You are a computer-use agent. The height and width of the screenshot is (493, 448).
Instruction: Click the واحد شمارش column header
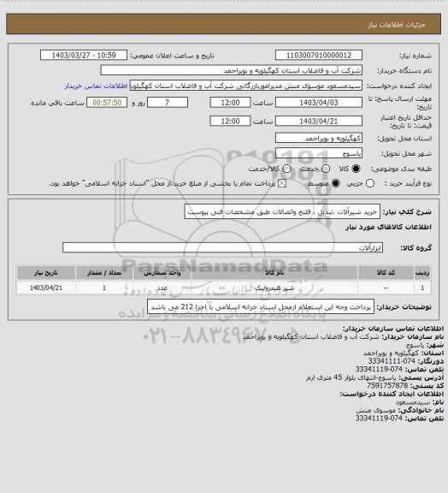(x=162, y=272)
